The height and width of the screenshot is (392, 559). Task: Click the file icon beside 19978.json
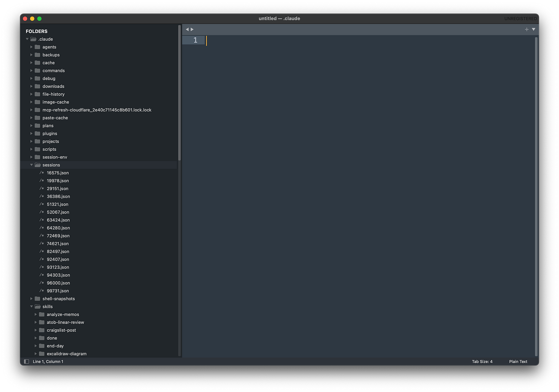pos(42,181)
